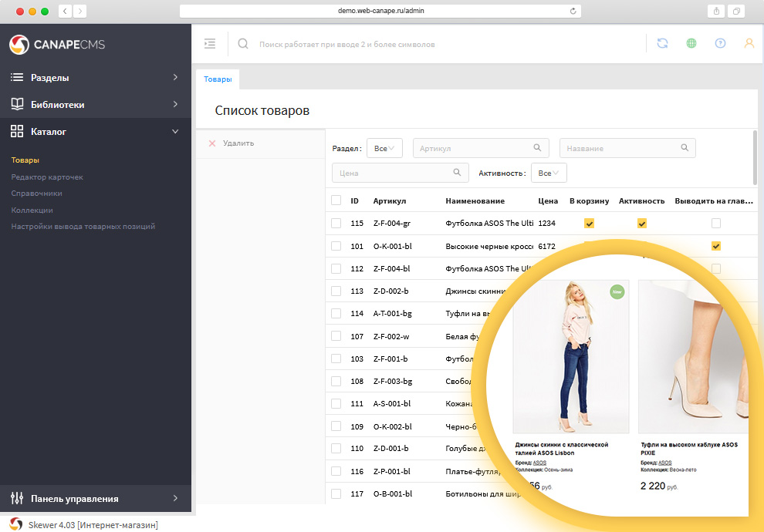Untick Активность checkbox for Z-F-004-gr

pos(641,224)
